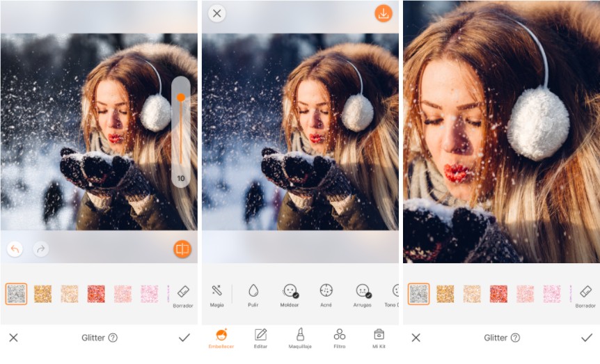The width and height of the screenshot is (600, 364).
Task: Select the Acné tool
Action: [326, 296]
